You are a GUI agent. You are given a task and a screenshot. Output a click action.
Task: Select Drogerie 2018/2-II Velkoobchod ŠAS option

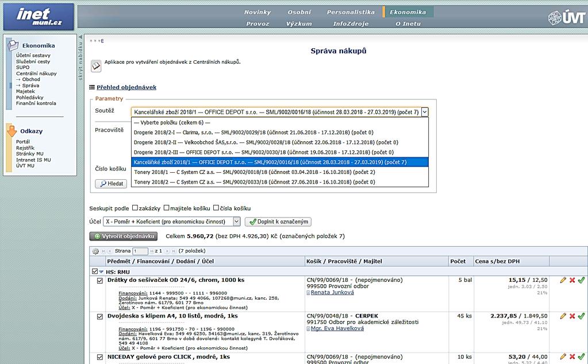[x=280, y=142]
